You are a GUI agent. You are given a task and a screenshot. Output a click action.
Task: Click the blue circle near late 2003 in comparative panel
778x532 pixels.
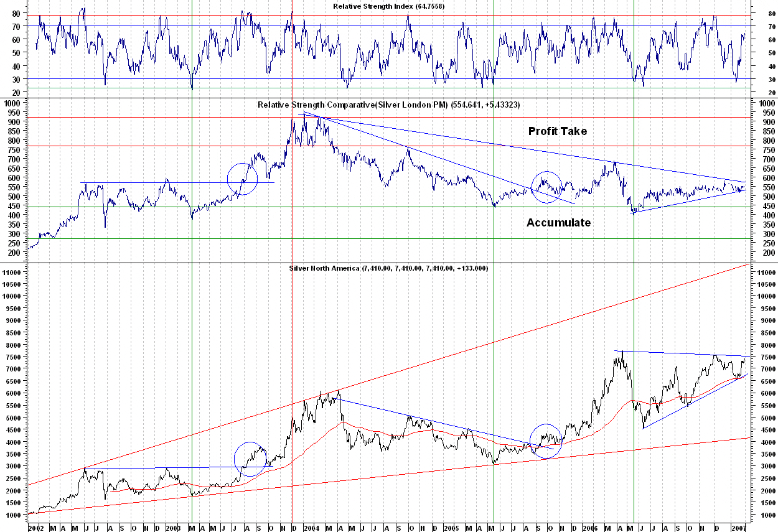243,179
